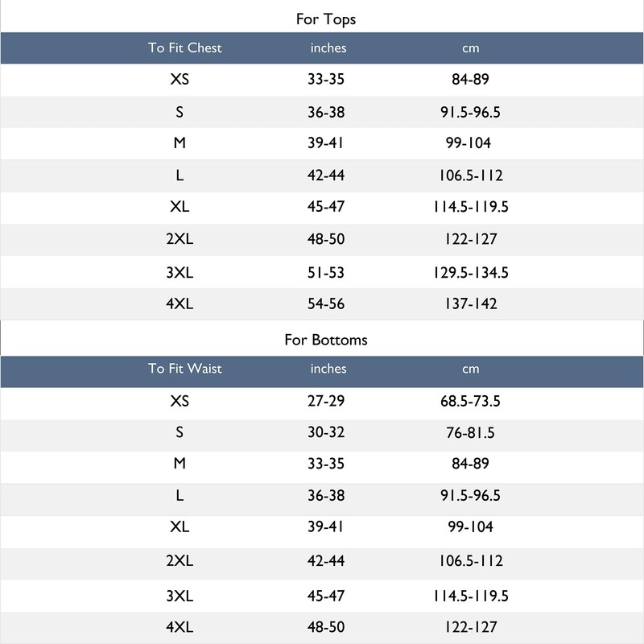644x644 pixels.
Task: Click the 30-32 inches waist value
Action: click(x=326, y=433)
